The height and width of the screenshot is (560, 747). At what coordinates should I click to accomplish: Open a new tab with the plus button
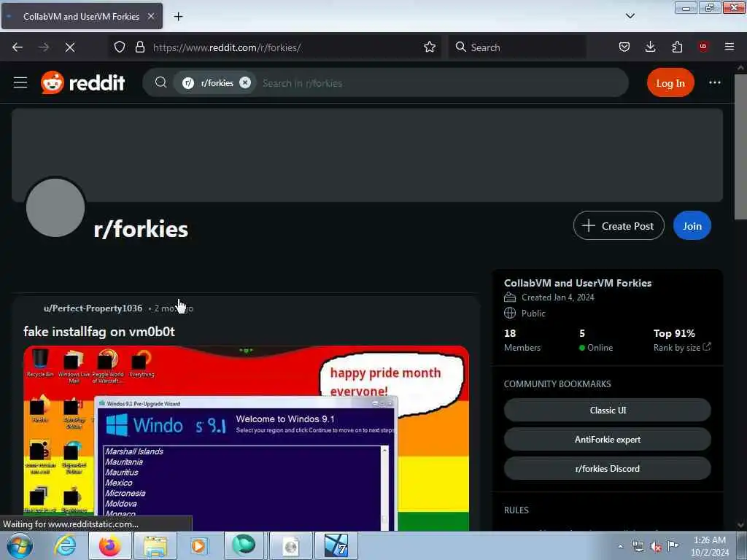click(x=178, y=17)
